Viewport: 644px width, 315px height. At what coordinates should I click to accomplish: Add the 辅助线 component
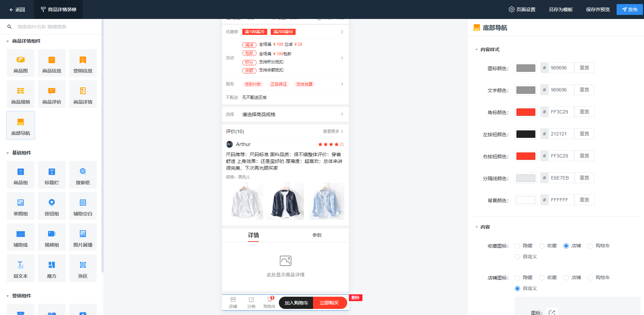point(21,237)
